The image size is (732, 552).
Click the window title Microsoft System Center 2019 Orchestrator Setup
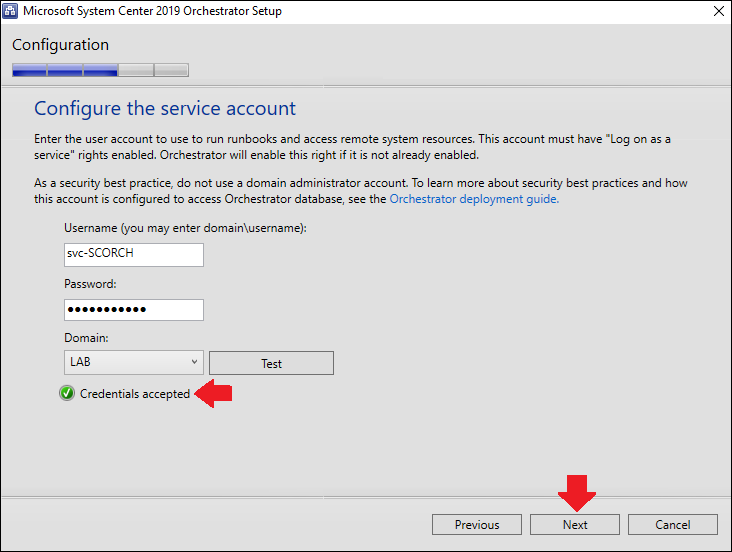click(152, 11)
